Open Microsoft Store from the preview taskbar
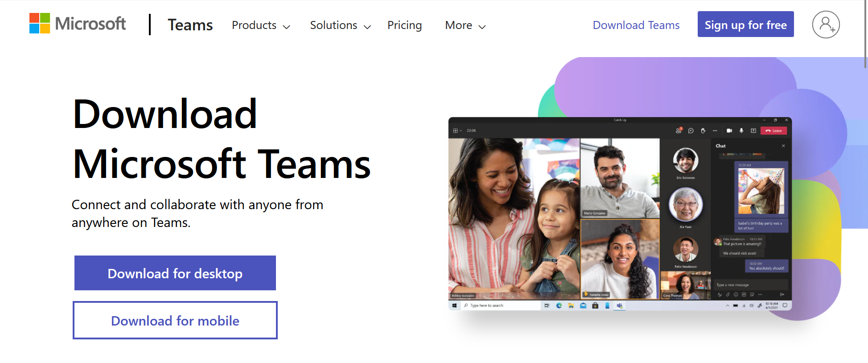The height and width of the screenshot is (363, 868). pos(595,305)
